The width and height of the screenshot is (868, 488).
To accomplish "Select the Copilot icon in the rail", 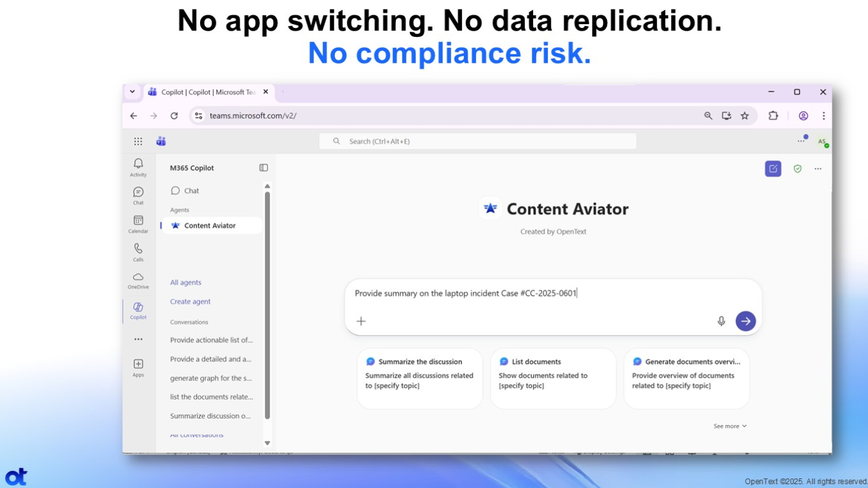I will click(x=138, y=308).
